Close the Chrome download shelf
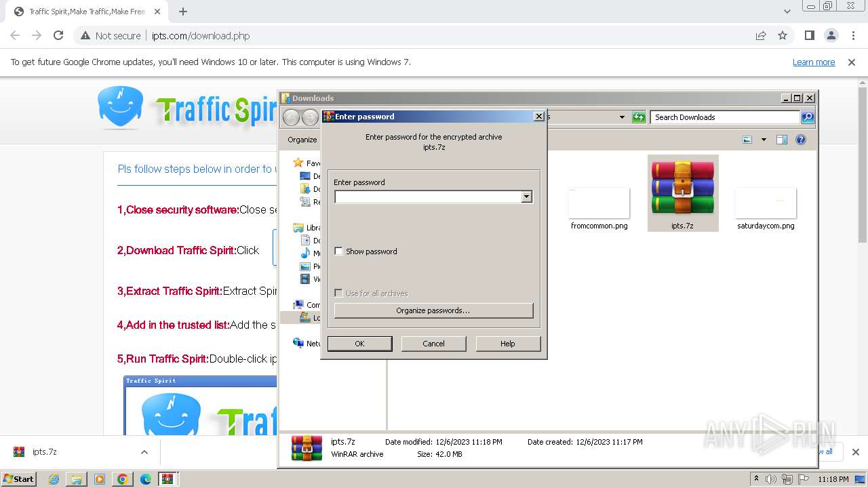This screenshot has height=488, width=868. point(856,452)
